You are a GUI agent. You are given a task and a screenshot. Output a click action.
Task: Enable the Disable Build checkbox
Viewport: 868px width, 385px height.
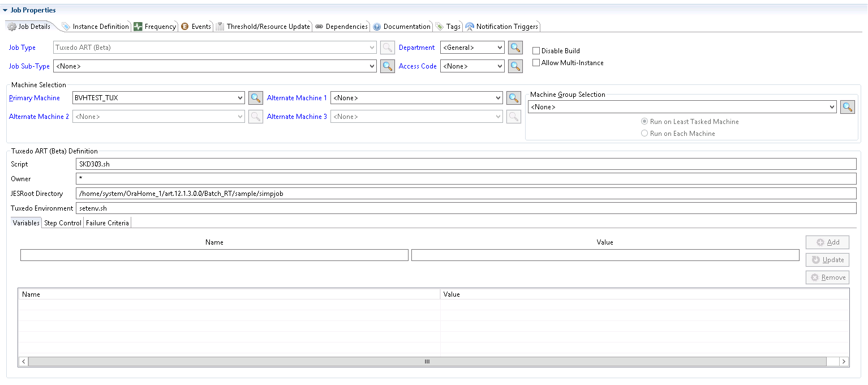coord(536,50)
